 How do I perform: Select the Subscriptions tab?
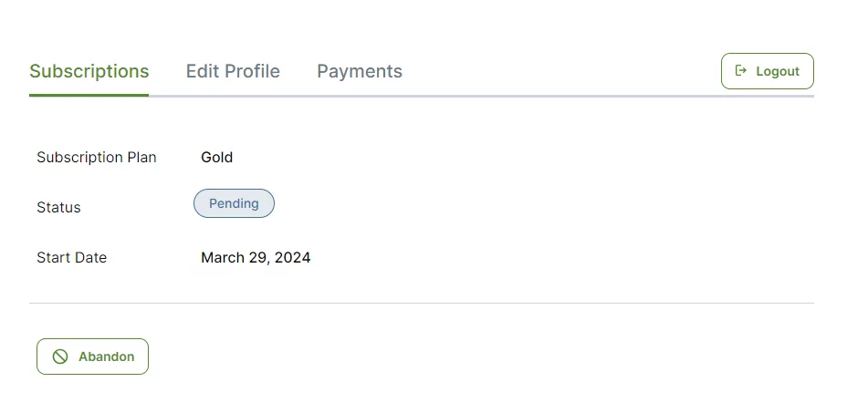coord(89,71)
